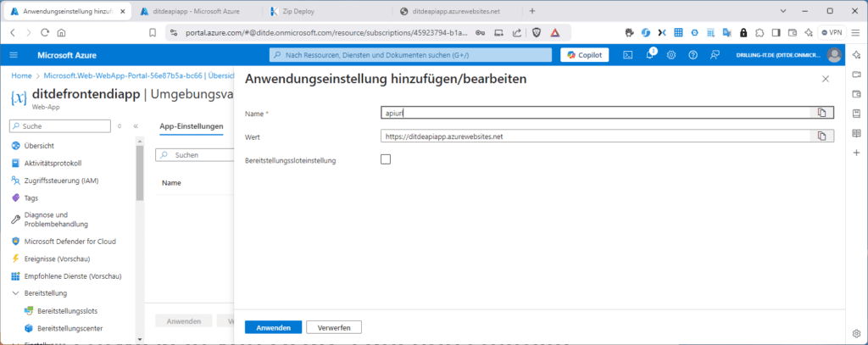The image size is (868, 345).
Task: Bookmark this page
Action: tap(153, 33)
